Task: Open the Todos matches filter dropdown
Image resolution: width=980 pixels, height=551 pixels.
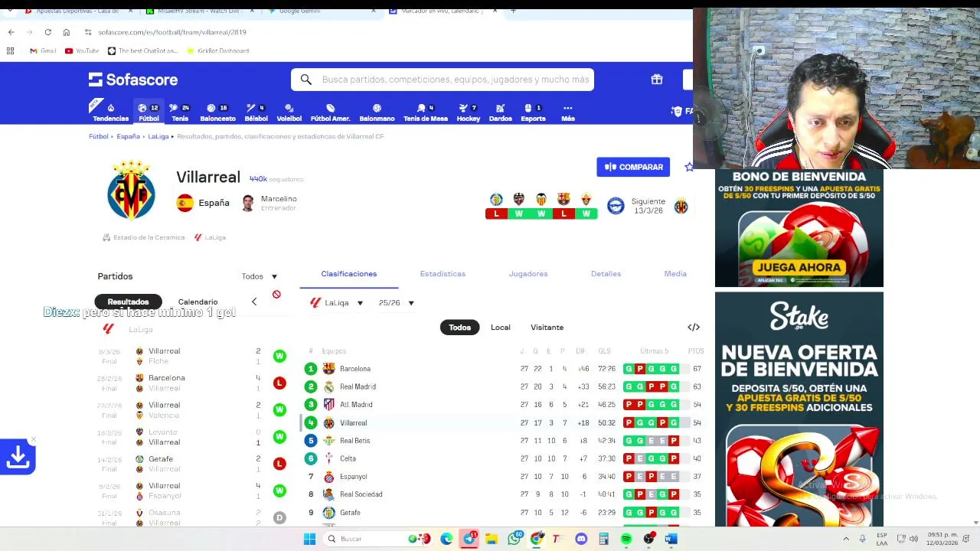Action: coord(260,276)
